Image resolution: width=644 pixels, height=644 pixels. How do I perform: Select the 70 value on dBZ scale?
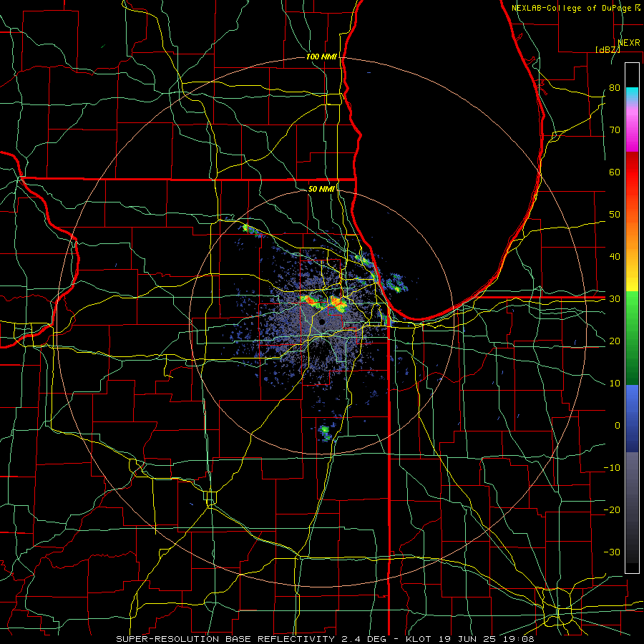point(615,130)
